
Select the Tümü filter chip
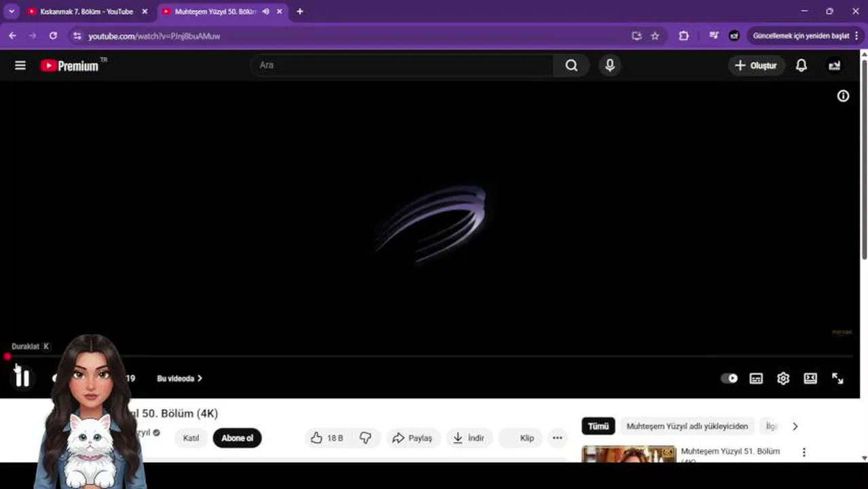click(x=598, y=427)
